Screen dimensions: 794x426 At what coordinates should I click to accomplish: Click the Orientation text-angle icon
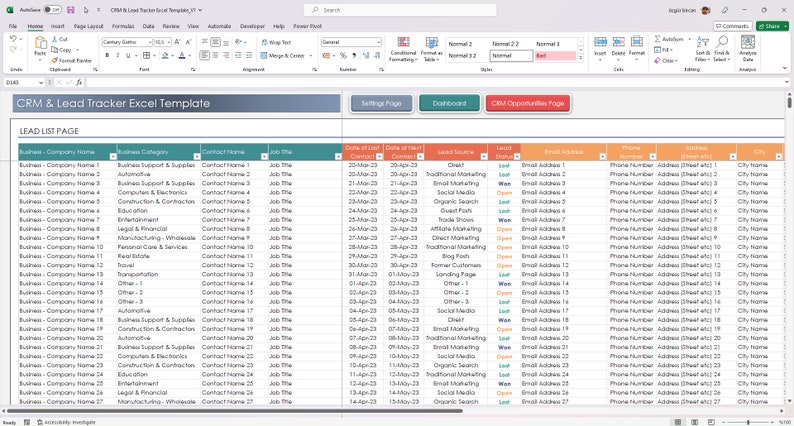pyautogui.click(x=239, y=42)
